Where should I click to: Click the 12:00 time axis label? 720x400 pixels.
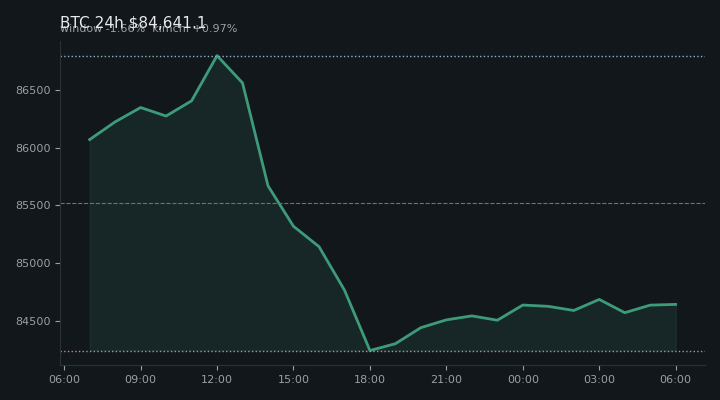[x=217, y=379]
